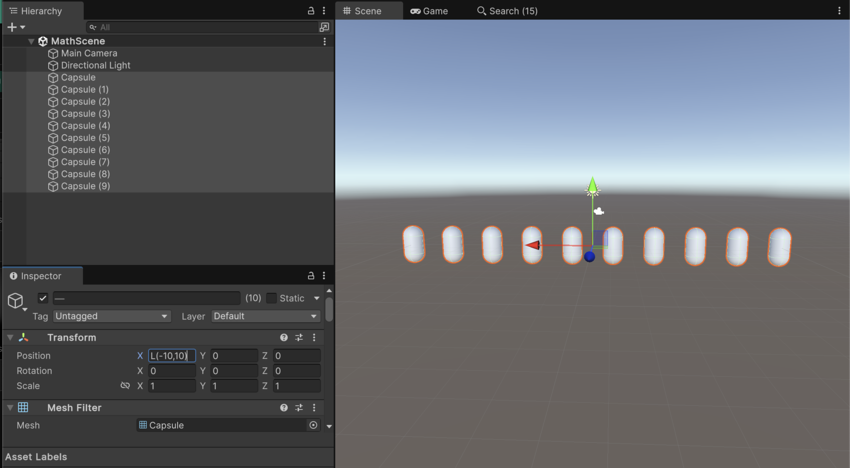Select Main Camera in the Hierarchy
The height and width of the screenshot is (468, 850).
click(89, 53)
